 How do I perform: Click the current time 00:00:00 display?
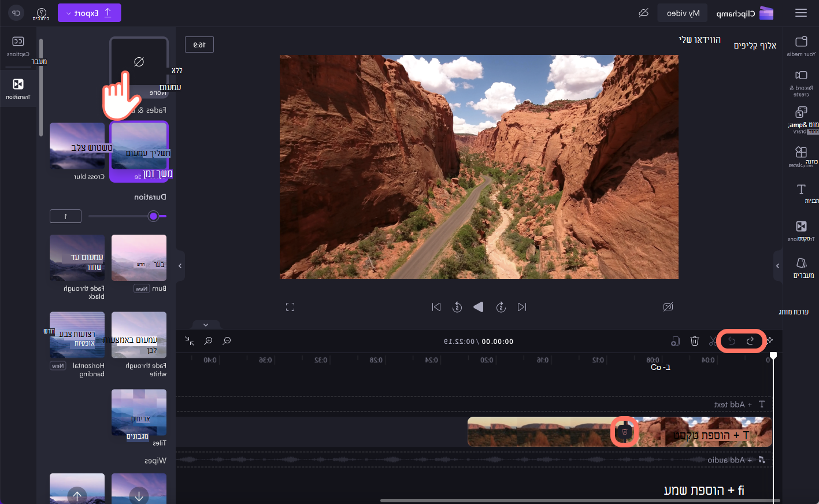click(x=498, y=342)
